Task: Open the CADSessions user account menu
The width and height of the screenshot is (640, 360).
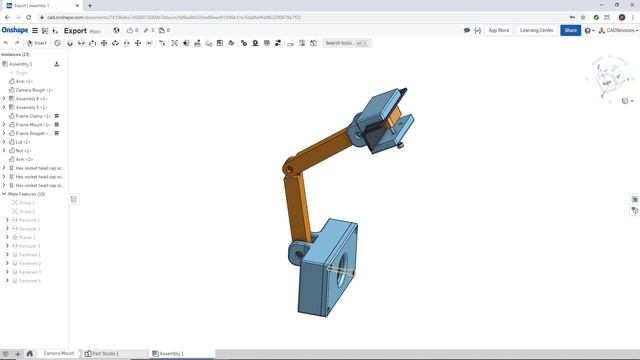Action: click(618, 30)
